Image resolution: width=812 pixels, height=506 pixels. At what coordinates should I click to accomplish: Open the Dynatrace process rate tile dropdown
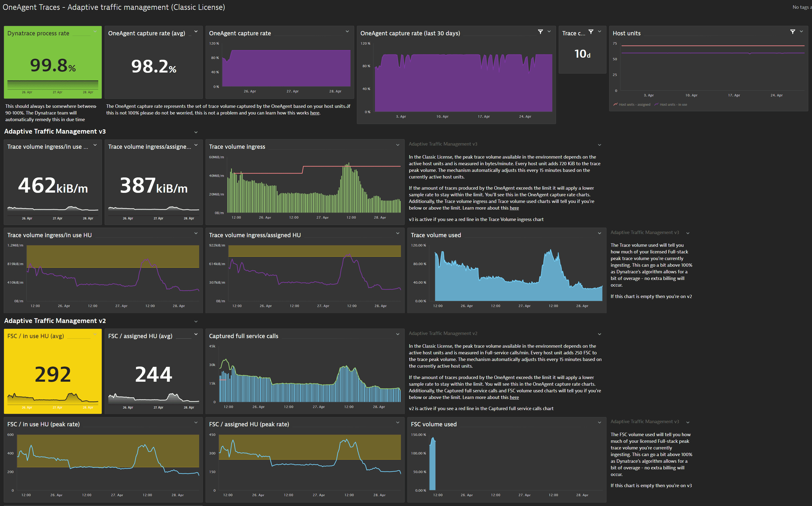click(95, 32)
